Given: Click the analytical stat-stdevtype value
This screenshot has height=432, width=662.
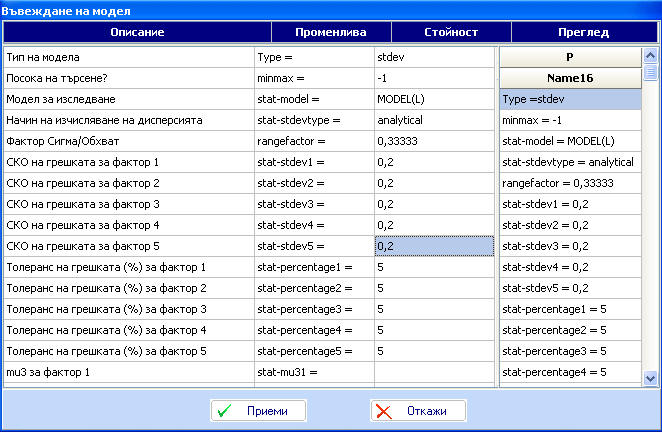Looking at the screenshot, I should [x=433, y=121].
